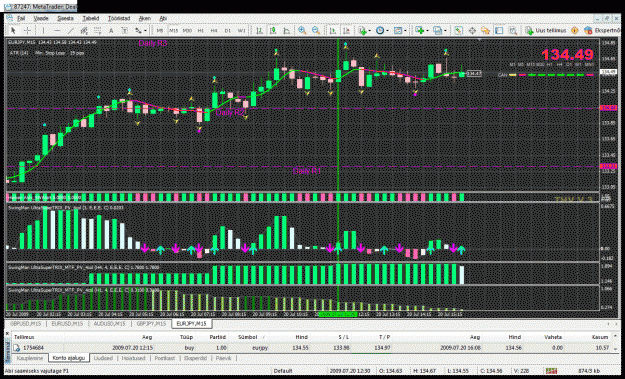Select the equidistant channel tool
The height and width of the screenshot is (379, 625).
84,30
